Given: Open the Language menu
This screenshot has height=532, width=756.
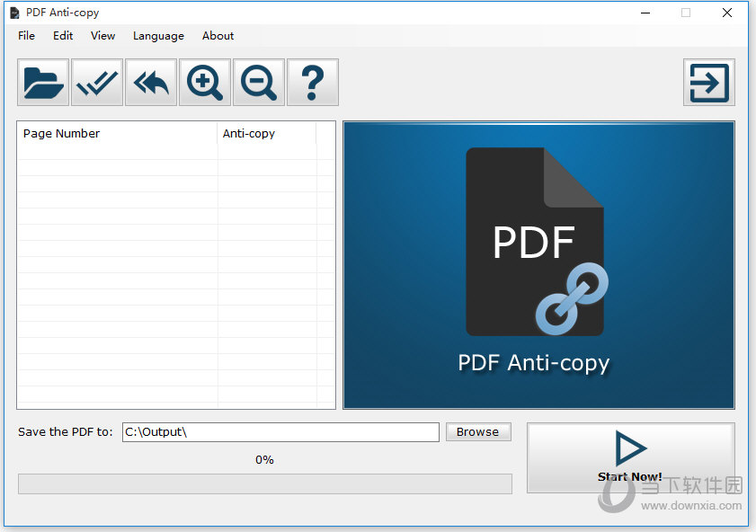Looking at the screenshot, I should click(x=158, y=36).
